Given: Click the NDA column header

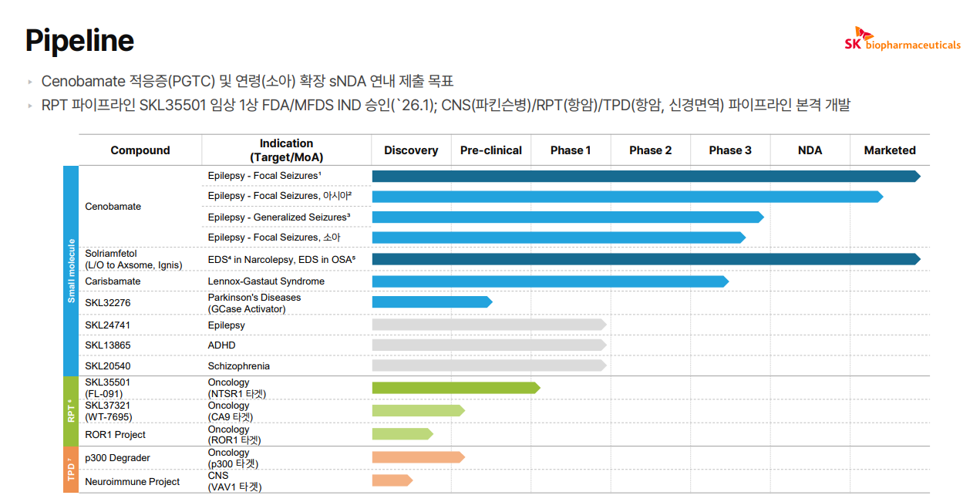Looking at the screenshot, I should tap(810, 150).
